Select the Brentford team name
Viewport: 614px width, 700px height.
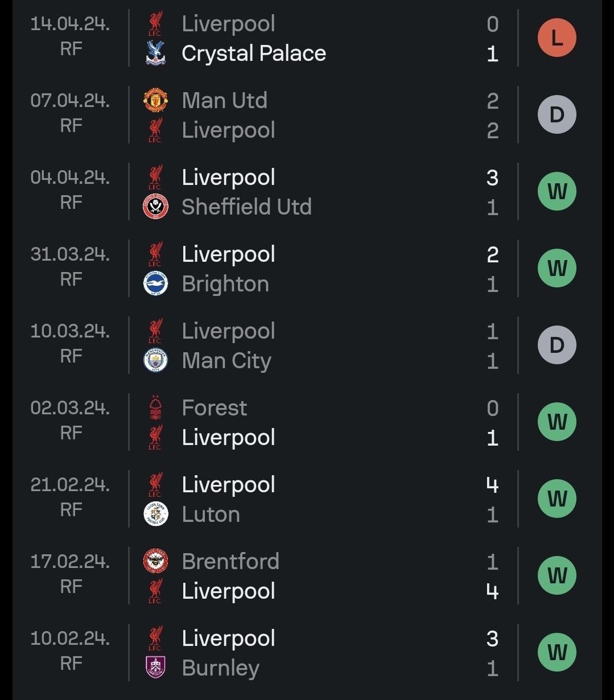point(230,561)
